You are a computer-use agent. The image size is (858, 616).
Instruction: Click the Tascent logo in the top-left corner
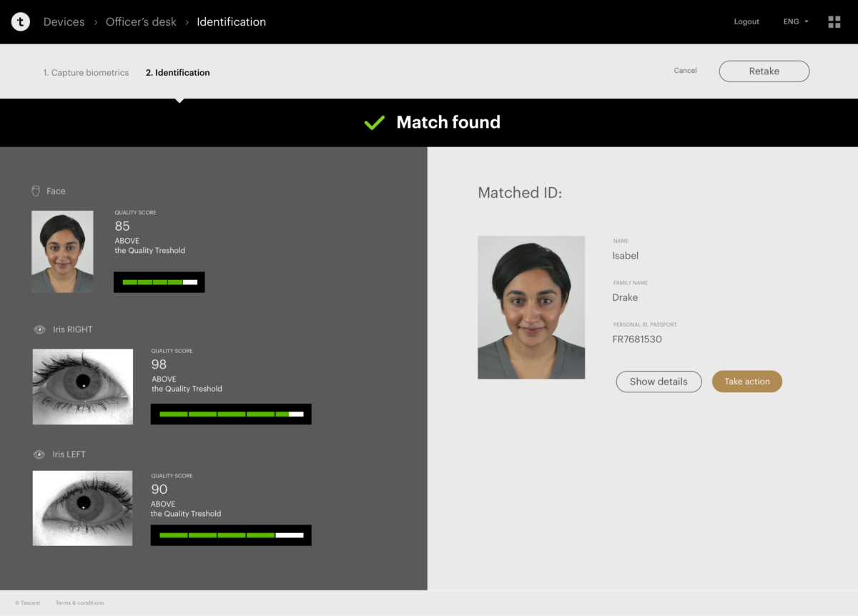(x=20, y=21)
